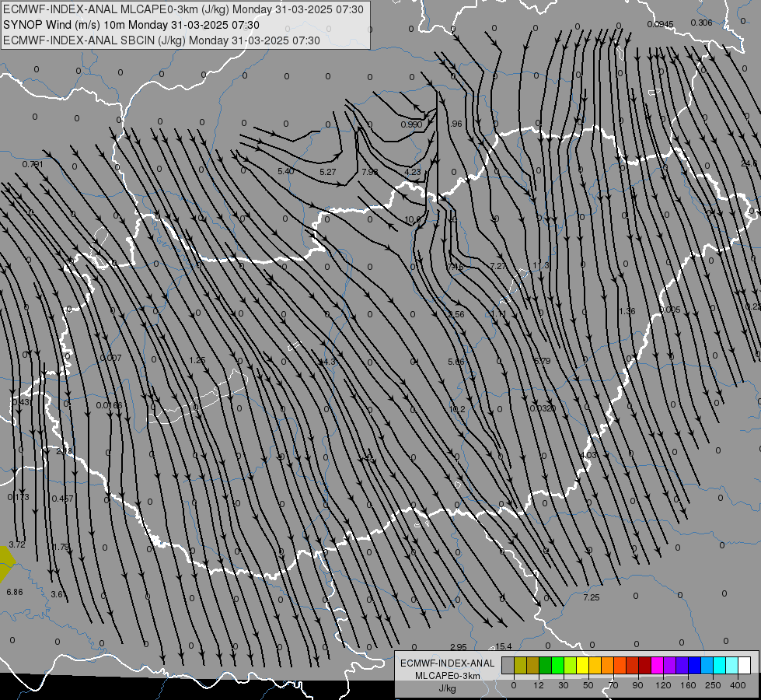The width and height of the screenshot is (761, 700).
Task: Click the pure yellow legend swatch
Action: 582,665
